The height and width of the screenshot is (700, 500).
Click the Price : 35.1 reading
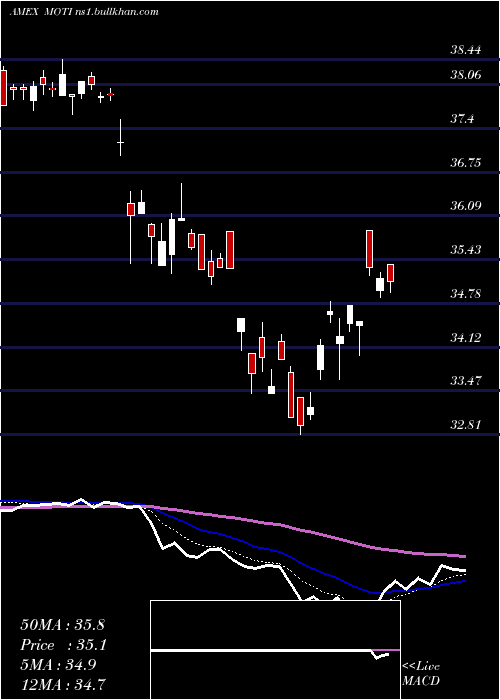pos(62,645)
